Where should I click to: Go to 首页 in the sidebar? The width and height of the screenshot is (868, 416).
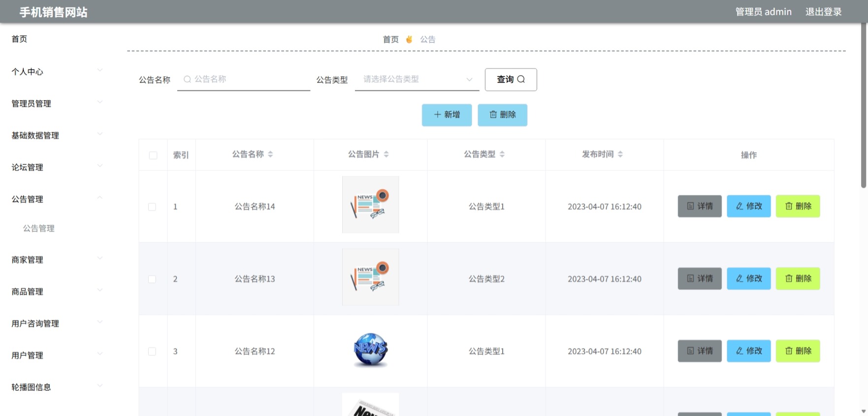point(19,39)
